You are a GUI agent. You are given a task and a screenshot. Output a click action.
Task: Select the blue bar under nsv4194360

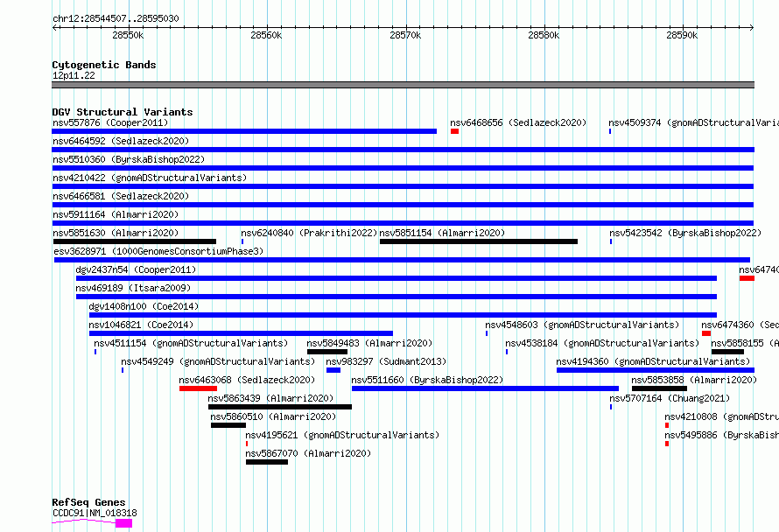coord(656,370)
